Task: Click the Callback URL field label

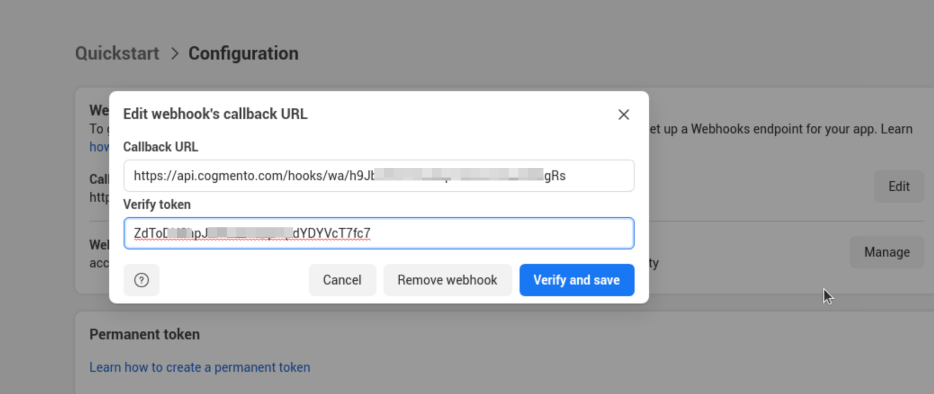Action: [160, 147]
